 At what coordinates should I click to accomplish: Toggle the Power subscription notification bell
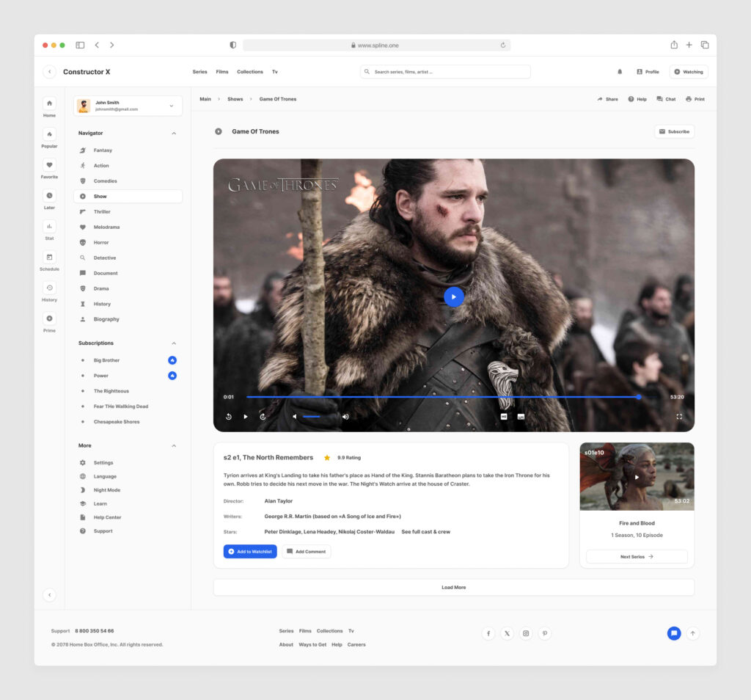(172, 376)
